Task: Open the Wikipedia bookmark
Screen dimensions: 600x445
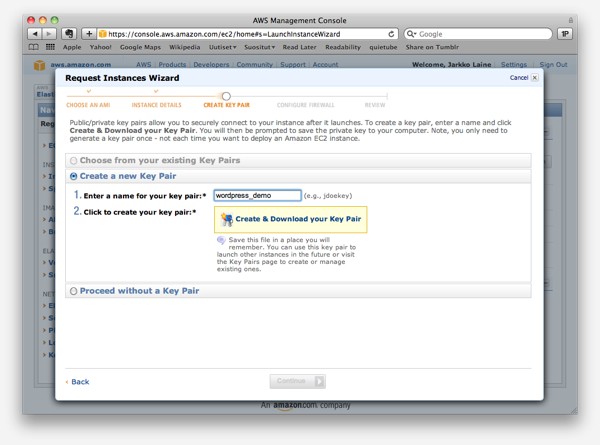Action: [184, 47]
